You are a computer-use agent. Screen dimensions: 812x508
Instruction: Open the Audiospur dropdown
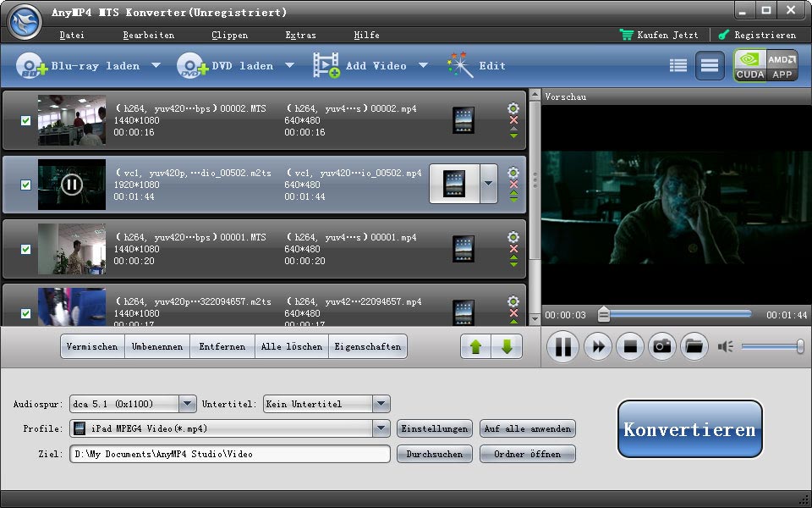(x=188, y=404)
